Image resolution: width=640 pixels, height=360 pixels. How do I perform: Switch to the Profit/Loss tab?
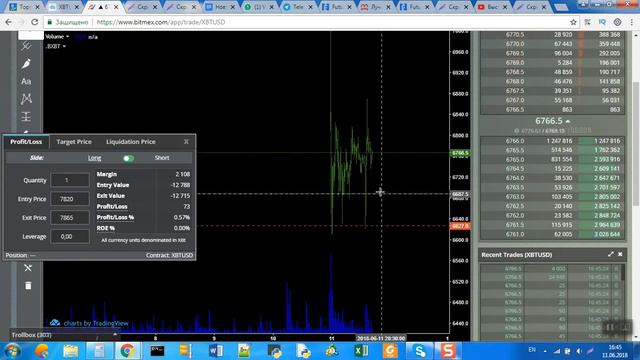coord(26,142)
